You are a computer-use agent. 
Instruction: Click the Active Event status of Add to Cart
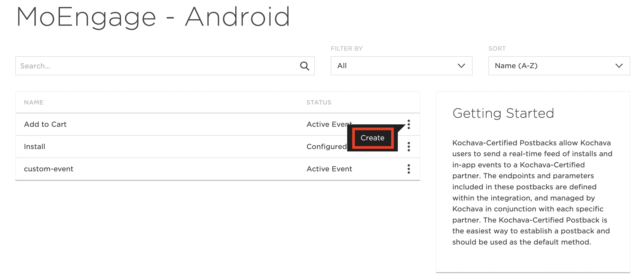click(x=329, y=124)
